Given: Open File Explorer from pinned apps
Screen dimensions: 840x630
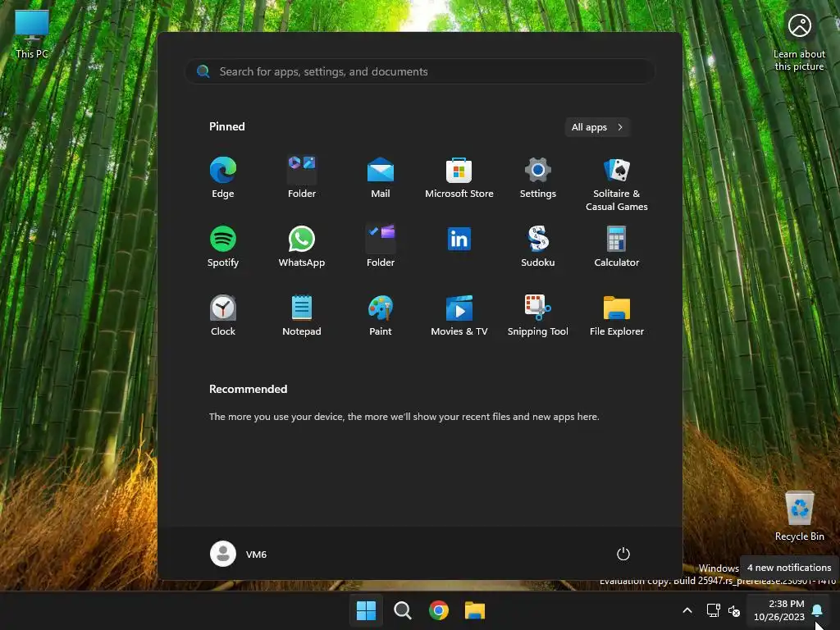Looking at the screenshot, I should coord(617,315).
